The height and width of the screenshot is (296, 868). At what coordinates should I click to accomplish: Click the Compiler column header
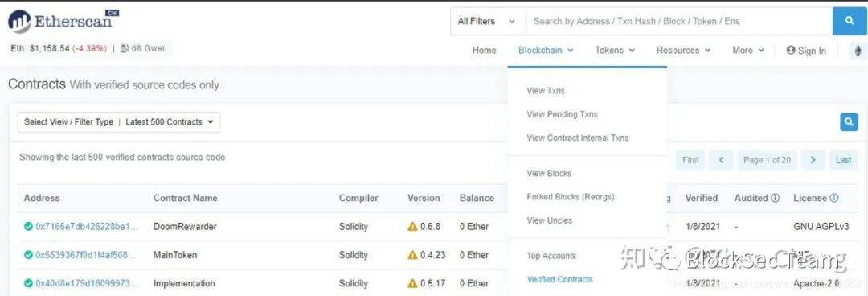358,198
